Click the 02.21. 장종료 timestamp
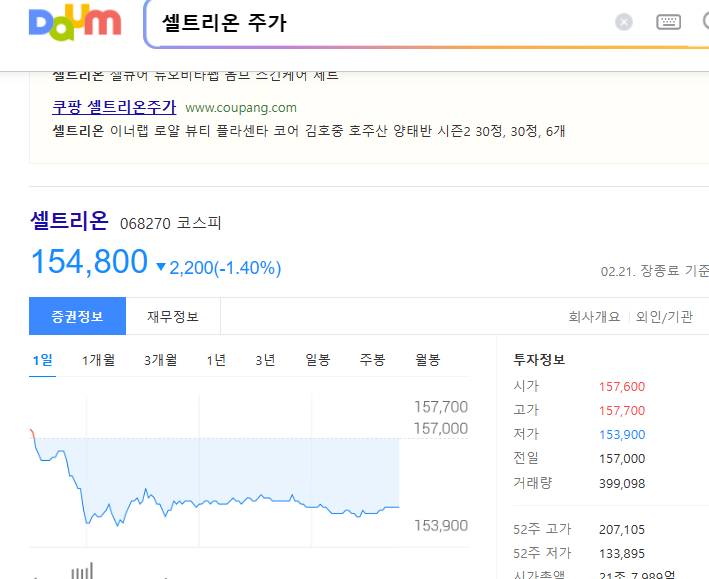The width and height of the screenshot is (709, 579). pos(654,271)
